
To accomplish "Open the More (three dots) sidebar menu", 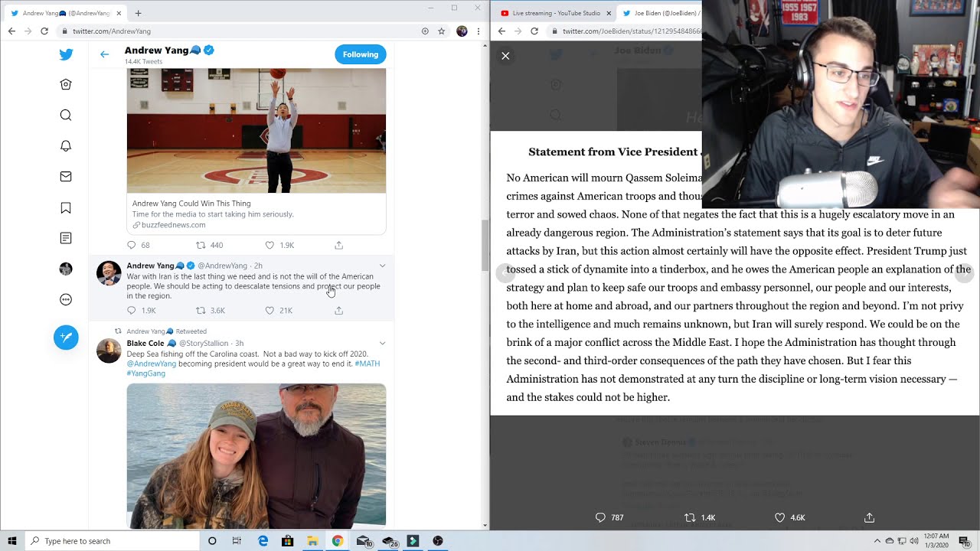I will pos(66,299).
